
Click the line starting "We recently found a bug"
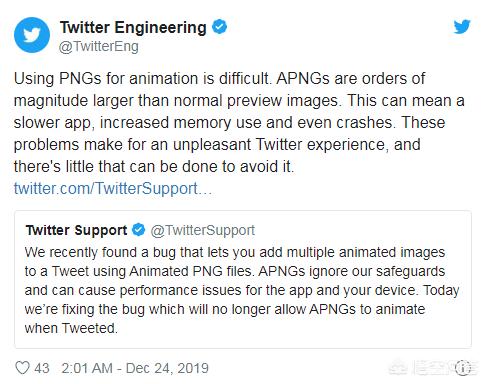(x=235, y=252)
